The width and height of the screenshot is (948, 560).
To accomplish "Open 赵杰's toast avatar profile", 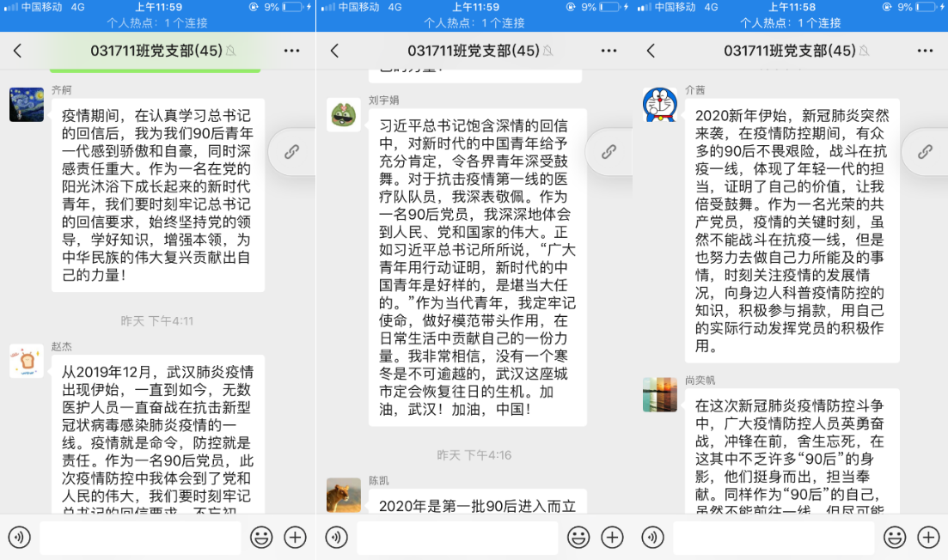I will click(27, 361).
